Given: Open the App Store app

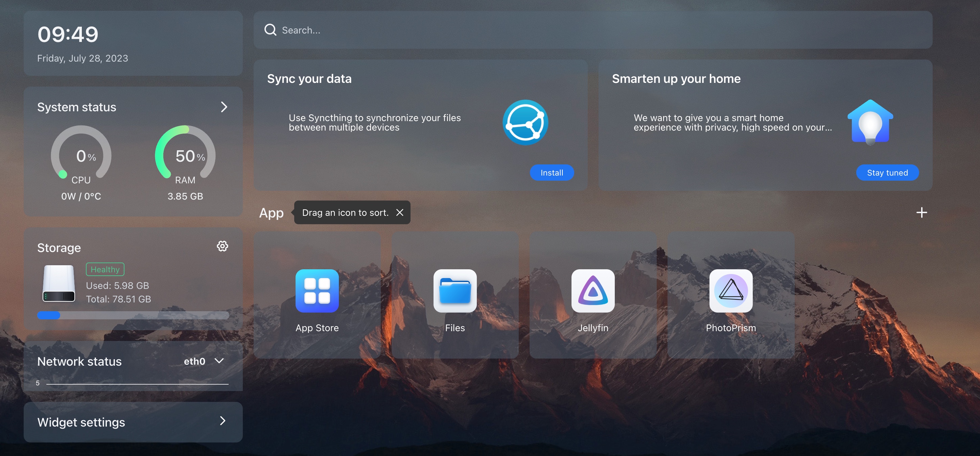Looking at the screenshot, I should tap(317, 291).
